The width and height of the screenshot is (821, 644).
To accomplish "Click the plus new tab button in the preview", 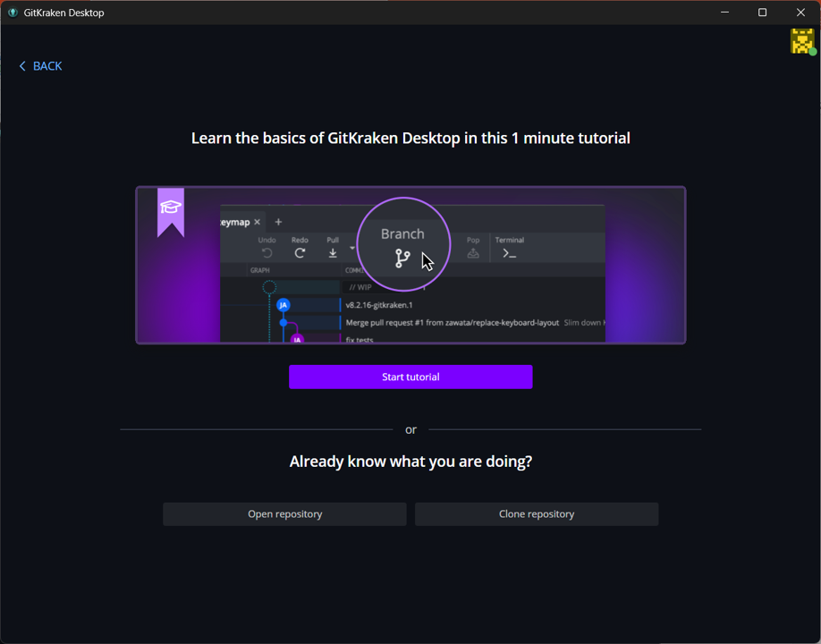I will pos(278,222).
